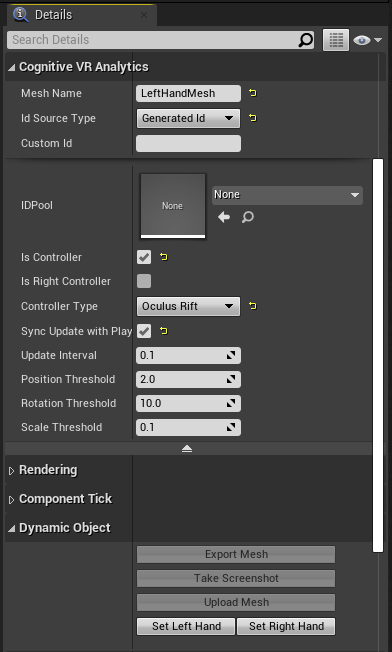Viewport: 392px width, 652px height.
Task: Reset Controller Type to default value
Action: 253,306
